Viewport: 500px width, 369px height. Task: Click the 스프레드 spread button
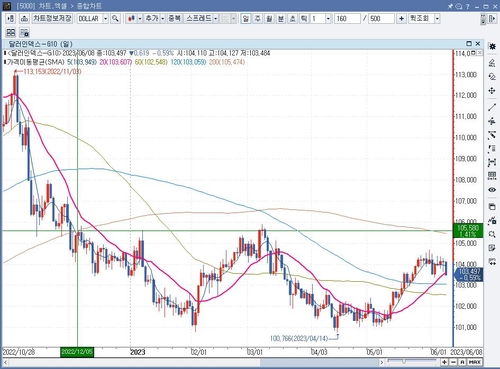199,19
